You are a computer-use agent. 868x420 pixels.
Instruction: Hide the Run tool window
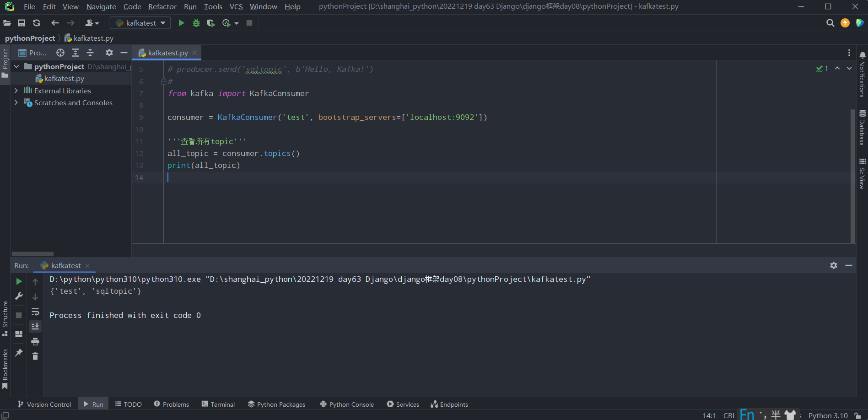click(x=849, y=265)
